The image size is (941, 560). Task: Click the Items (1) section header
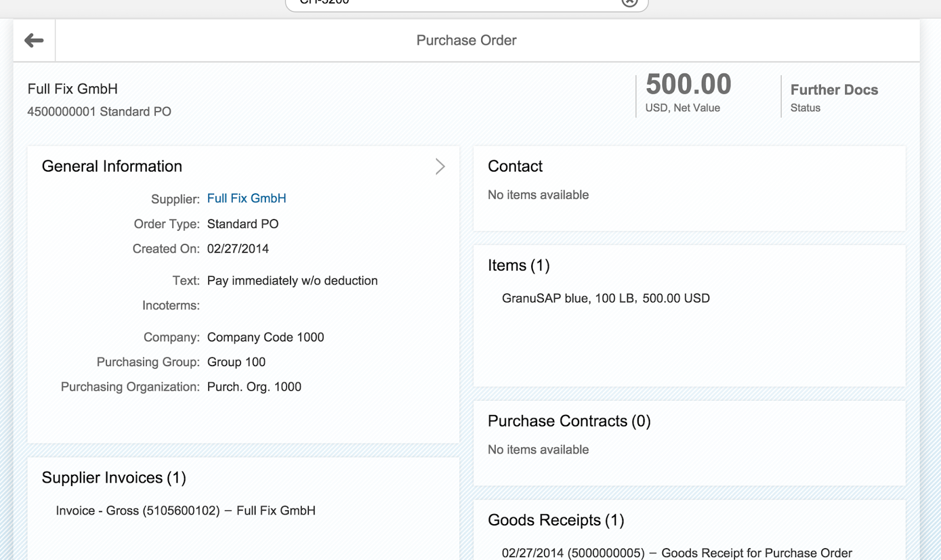click(518, 266)
